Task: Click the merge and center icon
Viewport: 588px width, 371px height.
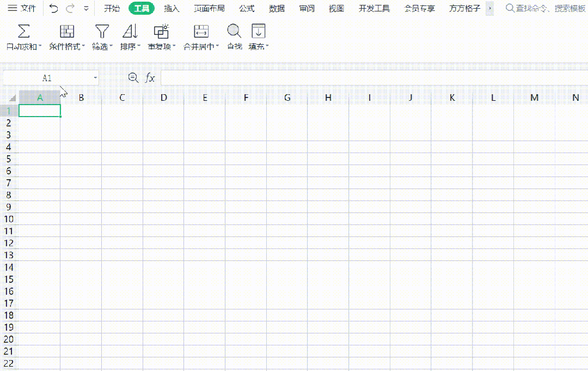Action: [x=201, y=31]
